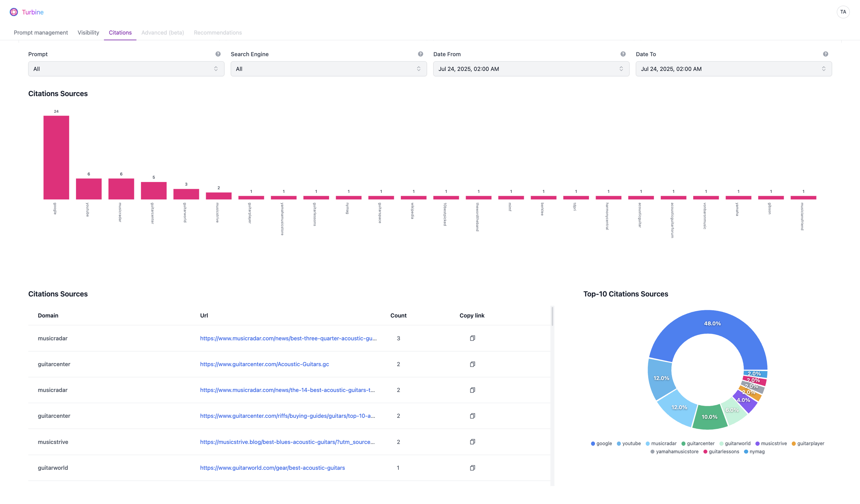Click the Top-10 Citations Sources heading
Viewport: 860px width, 504px height.
[x=626, y=294]
